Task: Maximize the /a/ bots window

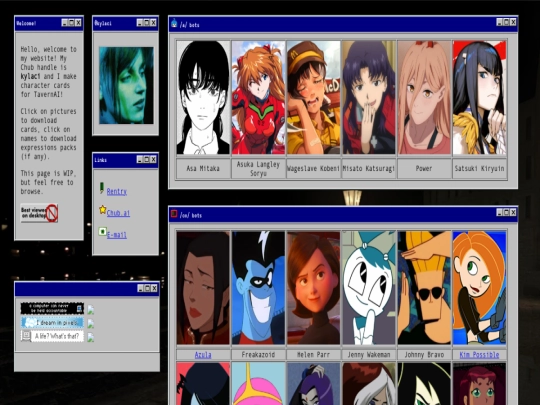Action: coord(506,22)
